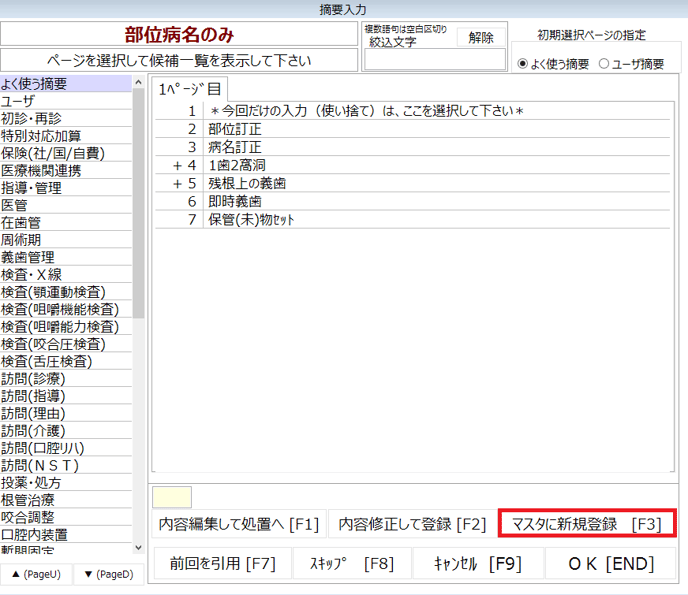Click the 前回を引用 [F7] button
This screenshot has width=688, height=595.
coord(222,563)
